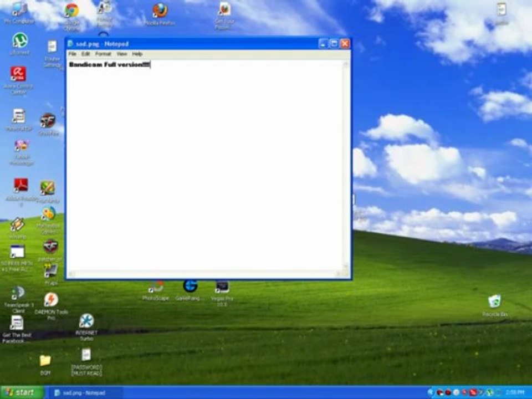Click the Avira red umbrella tray icon

473,392
